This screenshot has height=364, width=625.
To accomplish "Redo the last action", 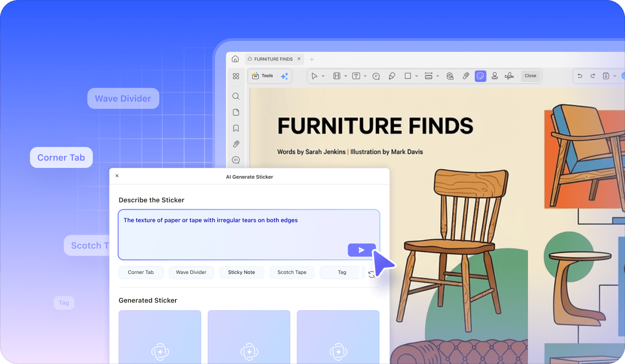I will point(593,76).
